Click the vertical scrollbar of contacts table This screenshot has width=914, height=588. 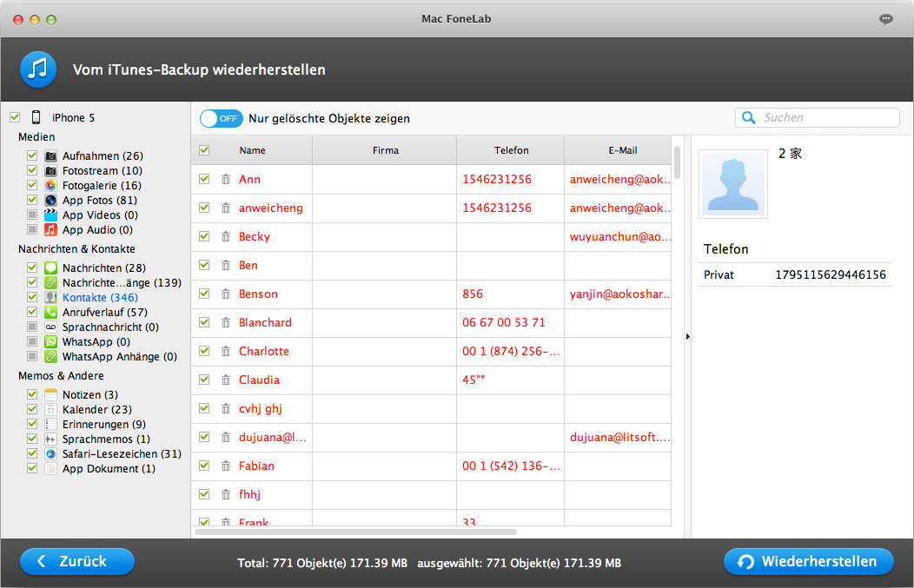coord(677,162)
